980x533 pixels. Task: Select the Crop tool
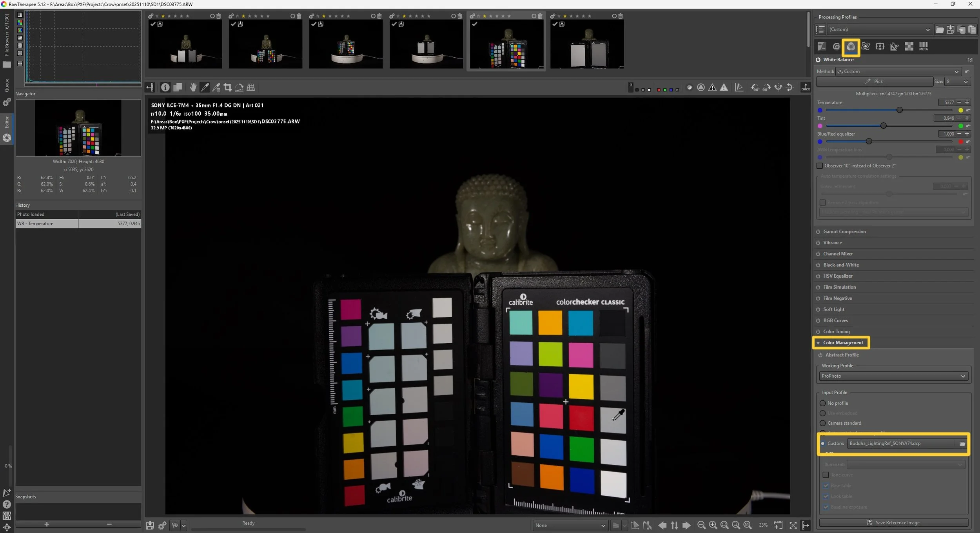(227, 87)
